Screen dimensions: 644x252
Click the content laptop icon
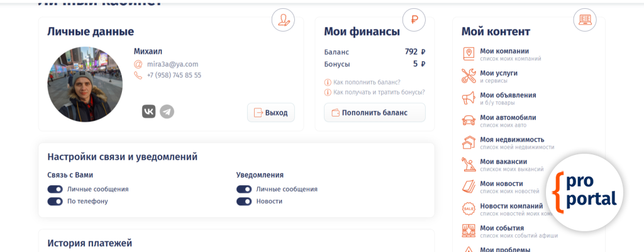tap(585, 20)
